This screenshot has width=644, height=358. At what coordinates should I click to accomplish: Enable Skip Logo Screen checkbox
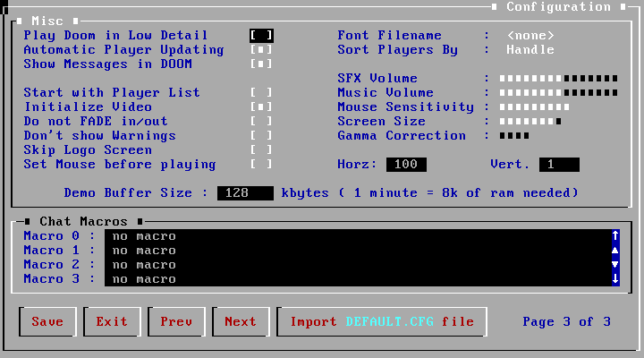[x=261, y=150]
